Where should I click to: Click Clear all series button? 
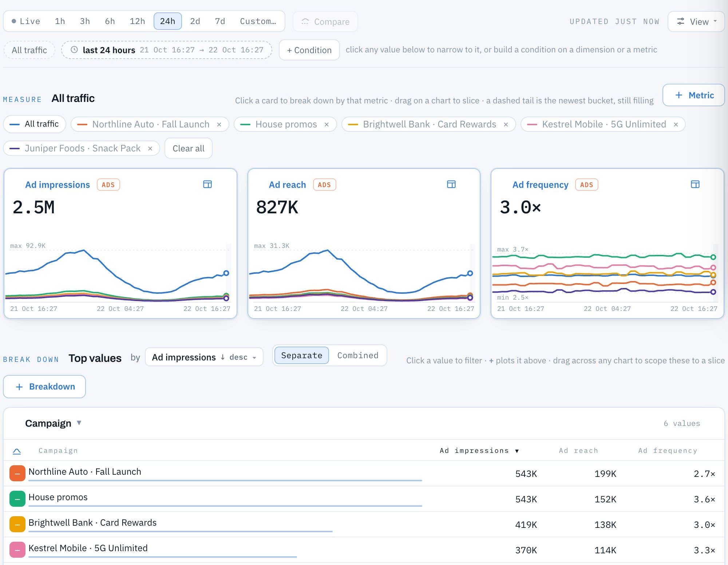tap(189, 149)
